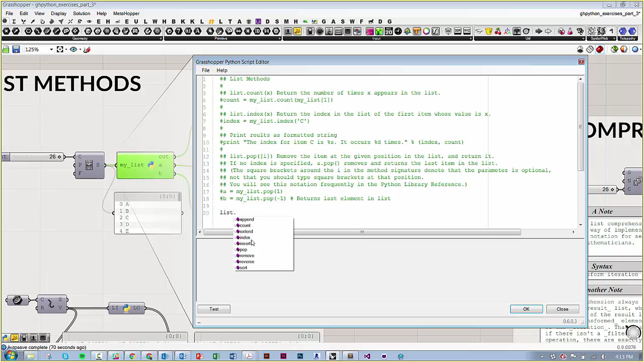Click OK in Python Script Editor
The image size is (644, 362).
(x=526, y=309)
